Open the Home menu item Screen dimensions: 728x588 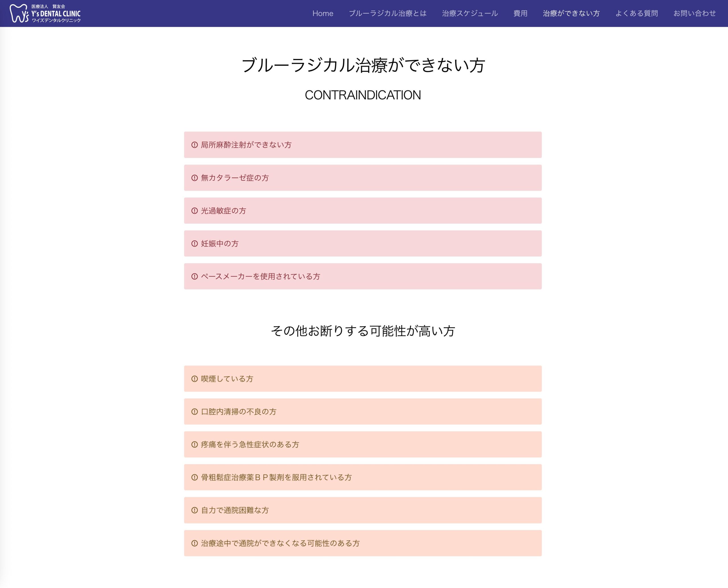322,13
